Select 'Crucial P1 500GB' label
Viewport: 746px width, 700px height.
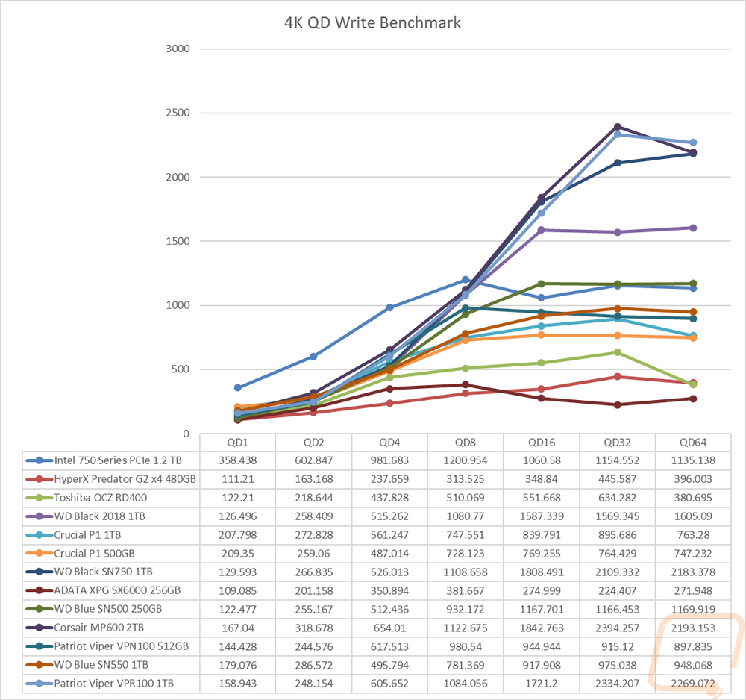click(x=94, y=554)
